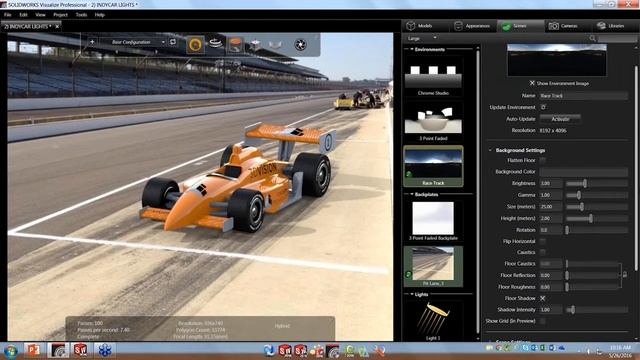Open the File menu

point(8,15)
